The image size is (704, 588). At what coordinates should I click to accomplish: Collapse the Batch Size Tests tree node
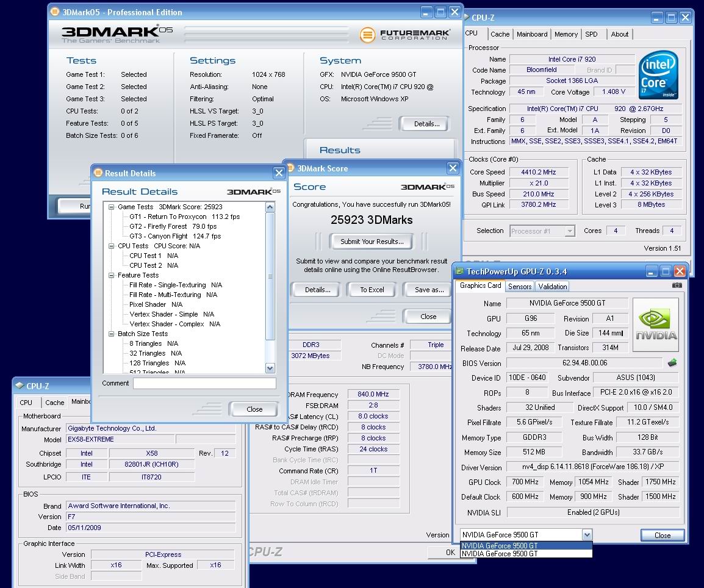point(112,334)
